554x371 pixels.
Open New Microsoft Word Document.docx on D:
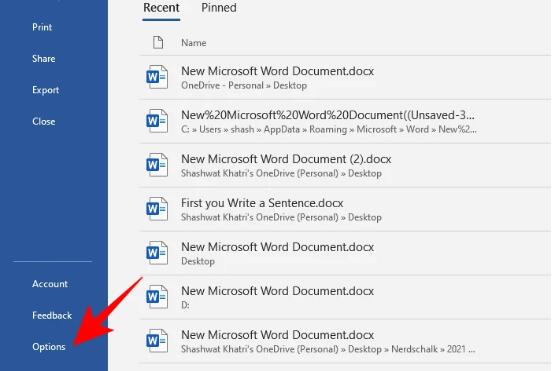345,298
